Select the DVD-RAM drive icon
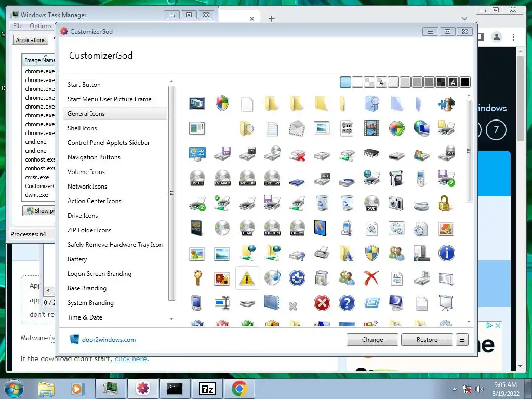The height and width of the screenshot is (399, 532). point(222,178)
